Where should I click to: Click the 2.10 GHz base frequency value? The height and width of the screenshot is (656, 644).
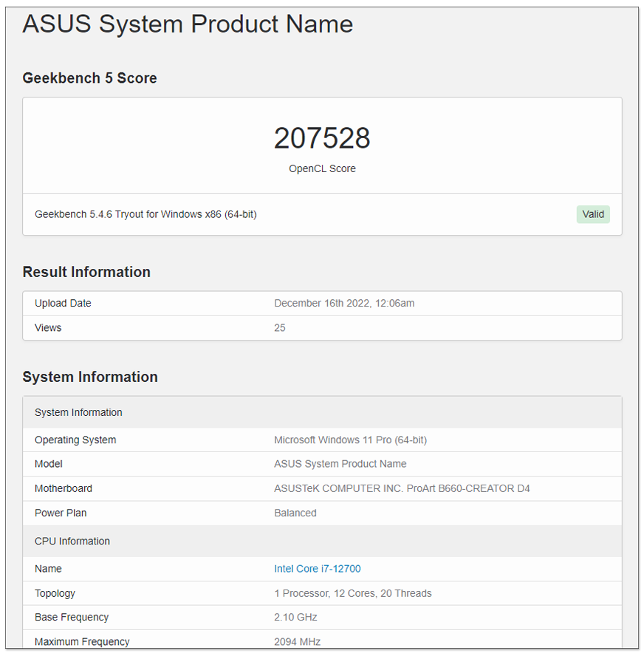tap(295, 618)
